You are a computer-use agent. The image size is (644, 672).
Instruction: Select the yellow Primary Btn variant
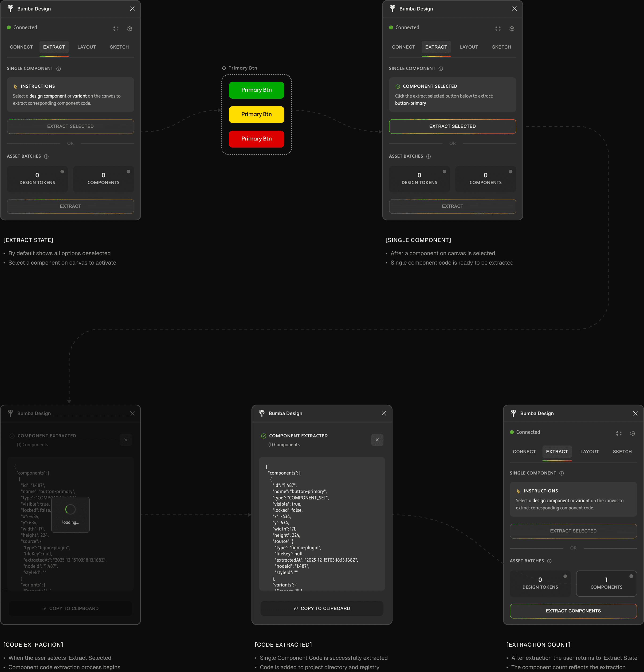[x=256, y=114]
